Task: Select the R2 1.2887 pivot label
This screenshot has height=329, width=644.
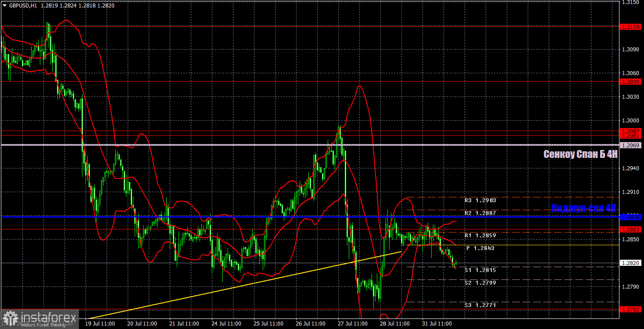Action: coord(480,213)
